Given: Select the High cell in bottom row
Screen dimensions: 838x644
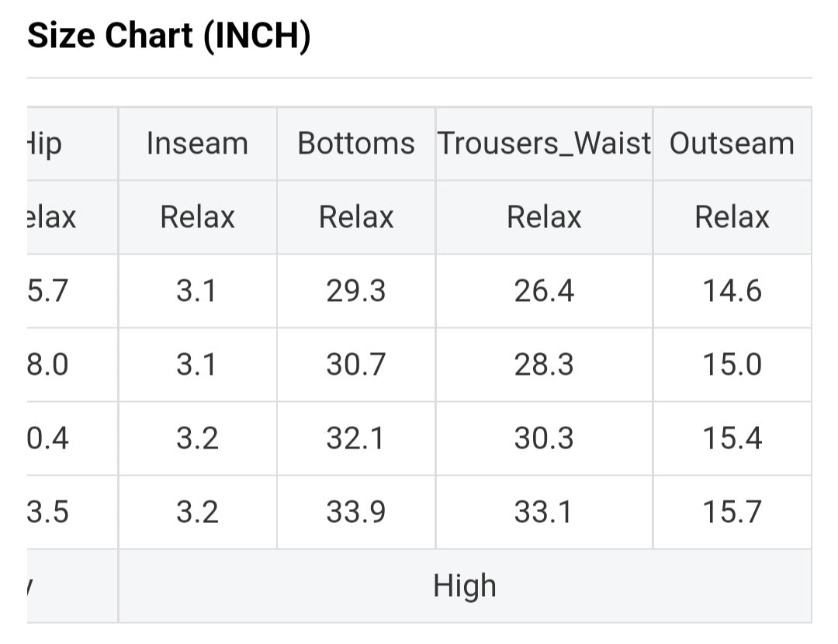Looking at the screenshot, I should pos(464,586).
